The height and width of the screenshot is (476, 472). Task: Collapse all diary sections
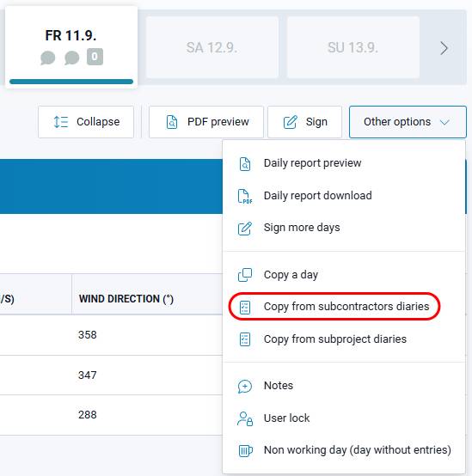coord(86,122)
